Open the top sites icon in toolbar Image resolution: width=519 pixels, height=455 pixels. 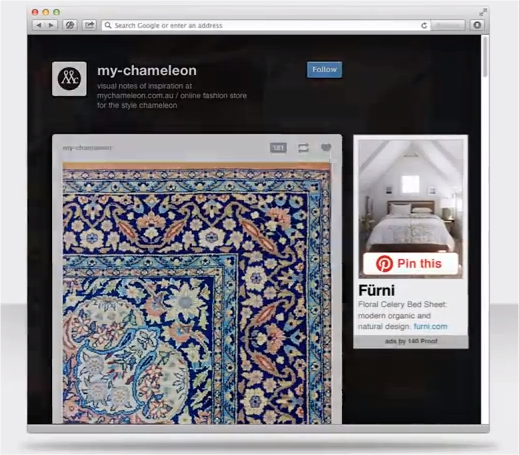tap(70, 25)
